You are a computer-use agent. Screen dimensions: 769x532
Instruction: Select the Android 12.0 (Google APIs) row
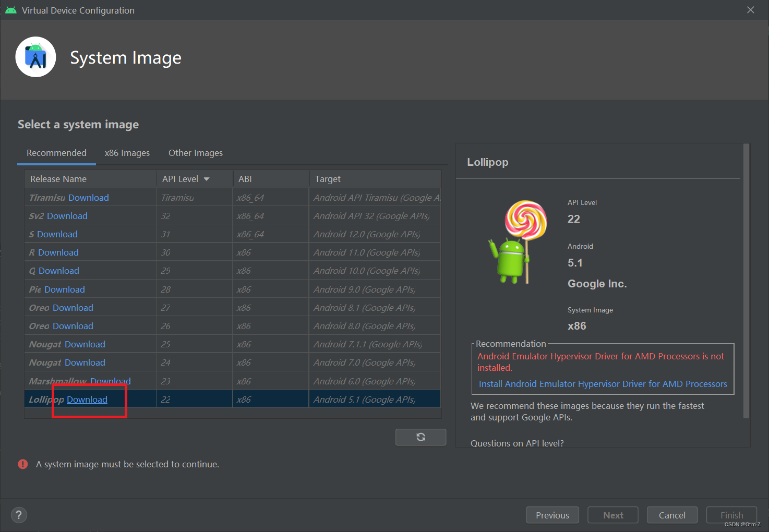pos(233,234)
